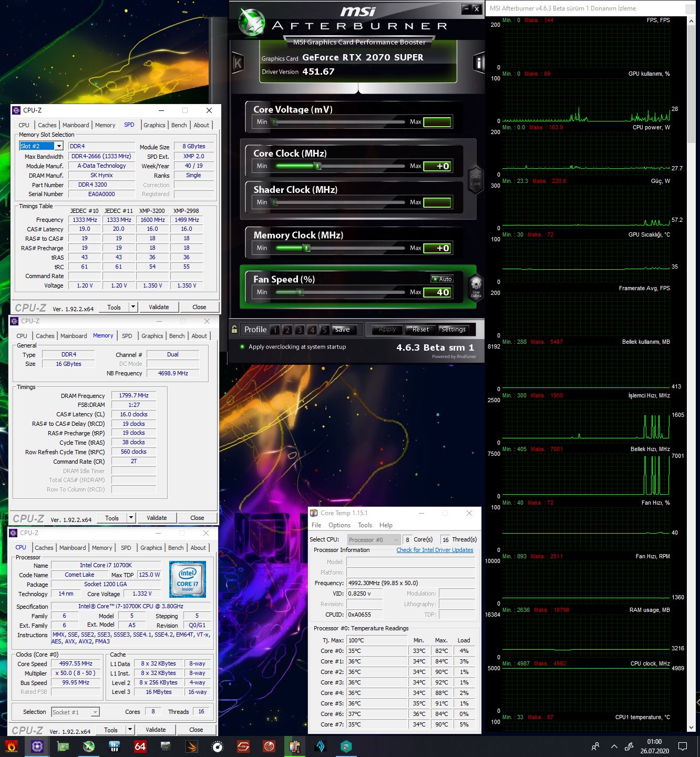The height and width of the screenshot is (757, 700).
Task: Select Afterburner profile slot 3
Action: (300, 330)
